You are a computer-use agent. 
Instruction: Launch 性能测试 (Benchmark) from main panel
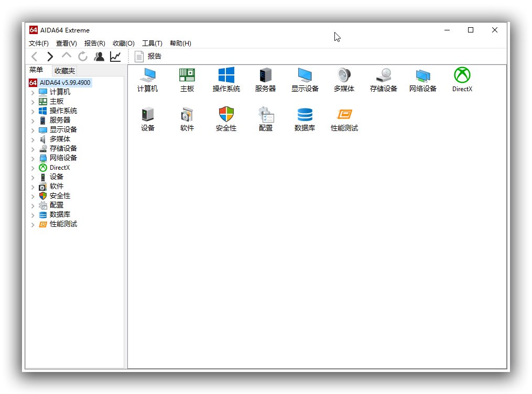click(344, 117)
